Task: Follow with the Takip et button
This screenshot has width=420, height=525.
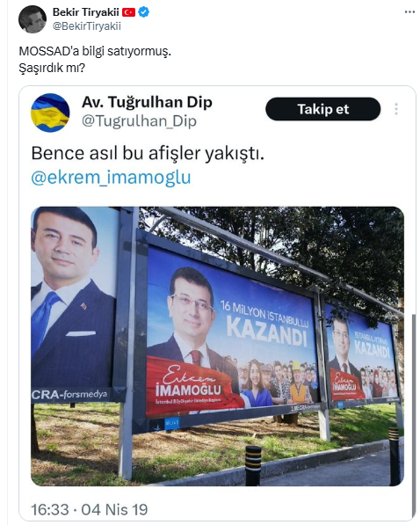Action: (x=323, y=109)
